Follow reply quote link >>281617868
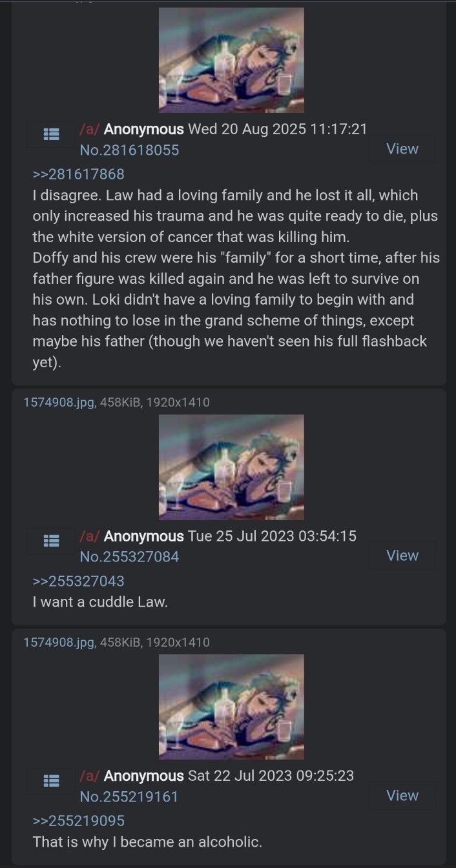Image resolution: width=456 pixels, height=868 pixels. (78, 174)
